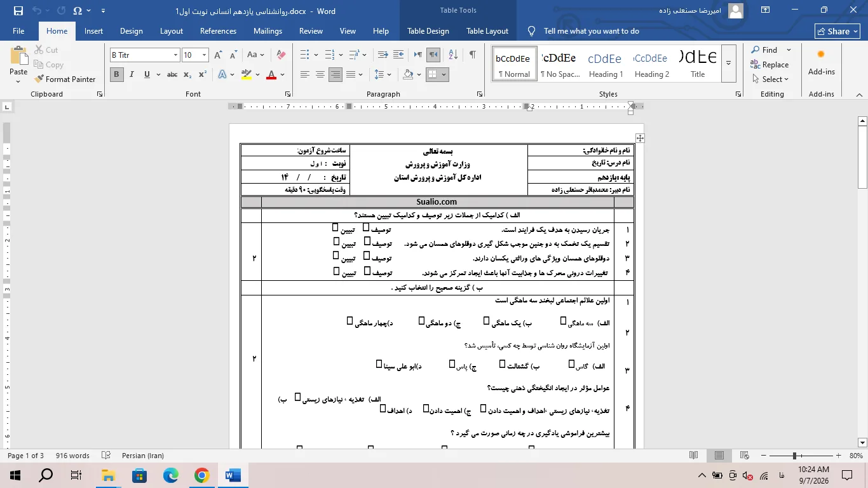Click the Undo arrow icon
Image resolution: width=868 pixels, height=488 pixels.
[37, 11]
